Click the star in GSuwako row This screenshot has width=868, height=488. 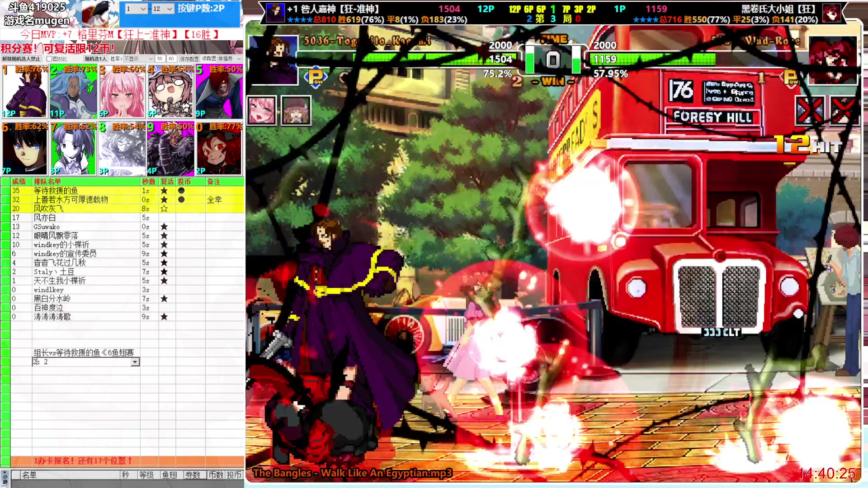coord(164,227)
